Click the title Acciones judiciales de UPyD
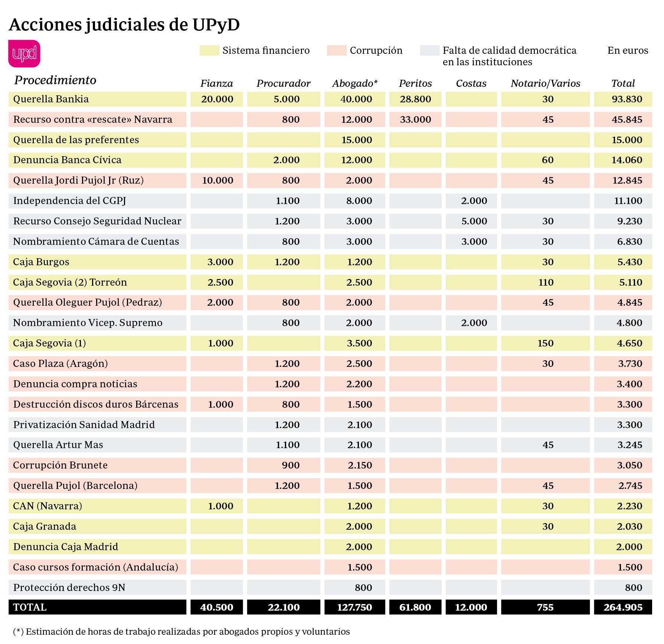 (124, 24)
